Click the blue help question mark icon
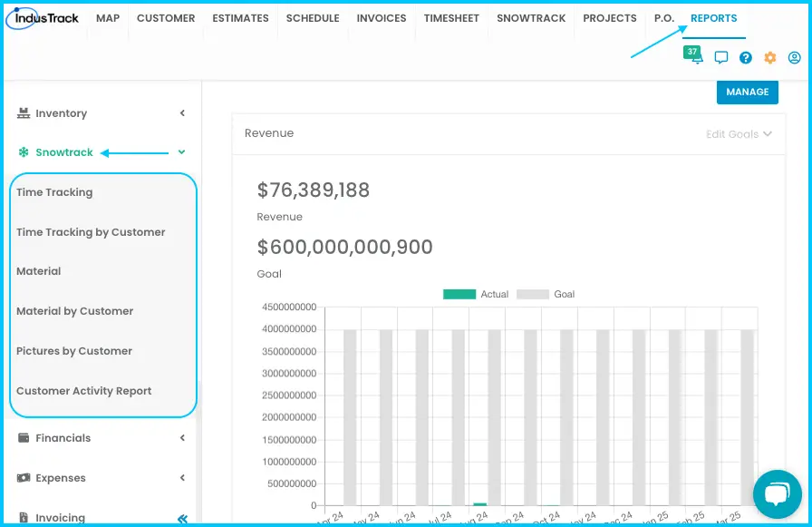Viewport: 812px width, 527px height. pos(745,57)
